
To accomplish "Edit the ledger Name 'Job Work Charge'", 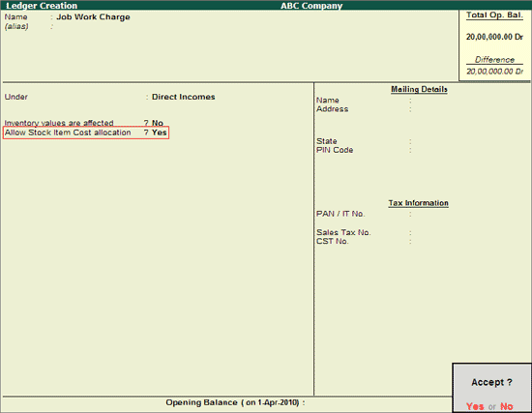I will [x=93, y=17].
